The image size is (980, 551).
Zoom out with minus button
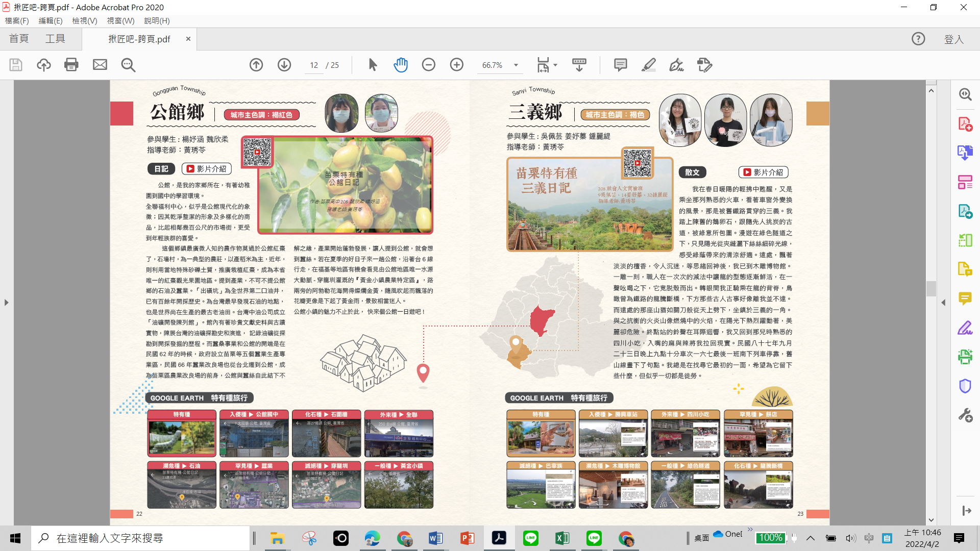(x=429, y=65)
